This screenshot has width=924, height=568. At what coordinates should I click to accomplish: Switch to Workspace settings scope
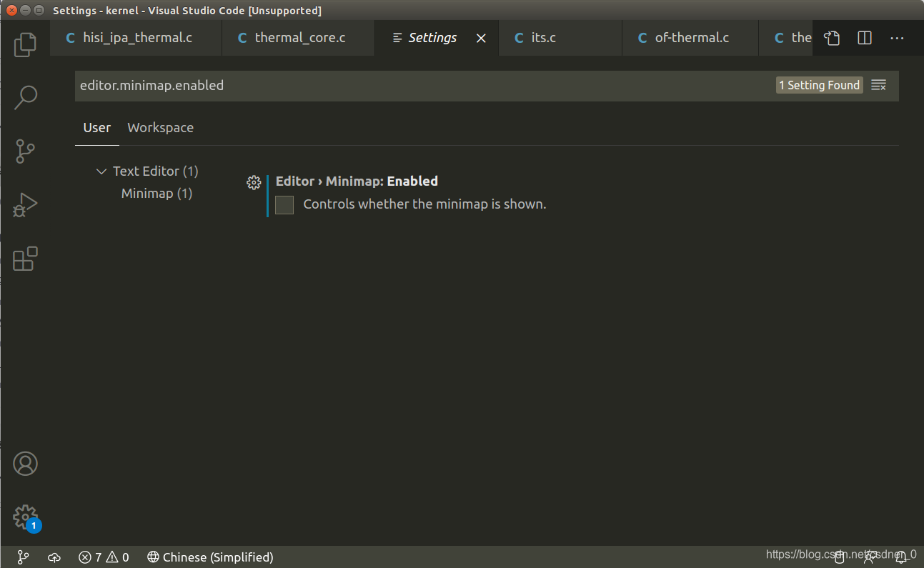click(160, 128)
